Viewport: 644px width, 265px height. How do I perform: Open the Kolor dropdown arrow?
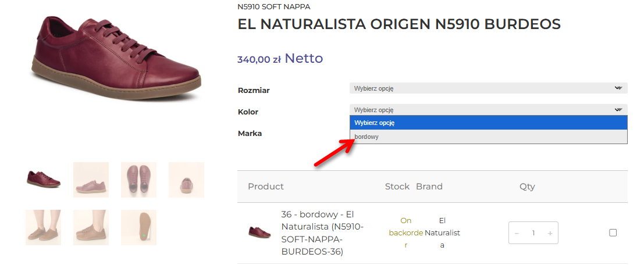[x=618, y=109]
